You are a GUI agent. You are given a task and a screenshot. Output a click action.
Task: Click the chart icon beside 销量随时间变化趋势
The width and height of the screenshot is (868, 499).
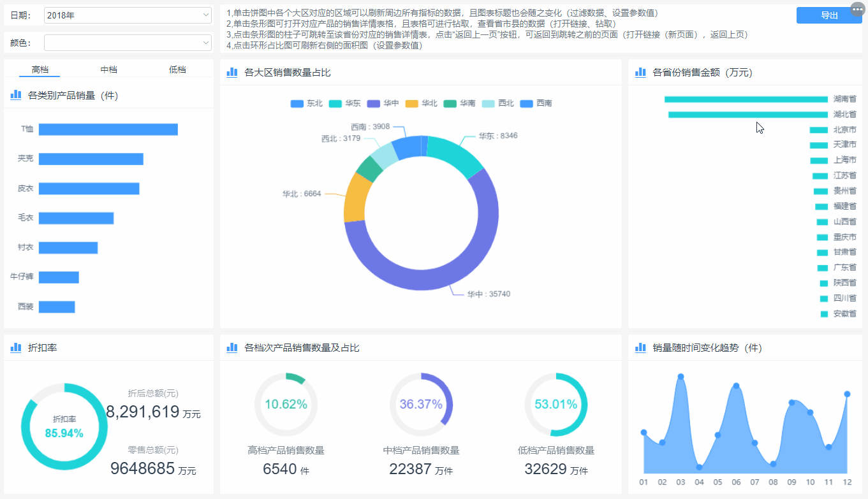[640, 347]
